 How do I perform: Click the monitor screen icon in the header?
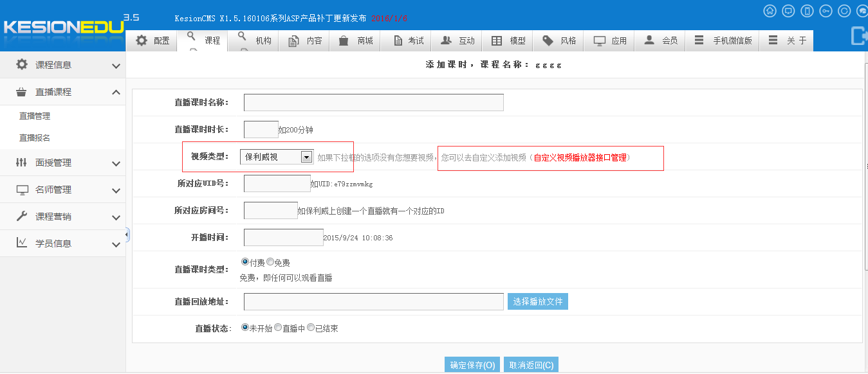[788, 11]
